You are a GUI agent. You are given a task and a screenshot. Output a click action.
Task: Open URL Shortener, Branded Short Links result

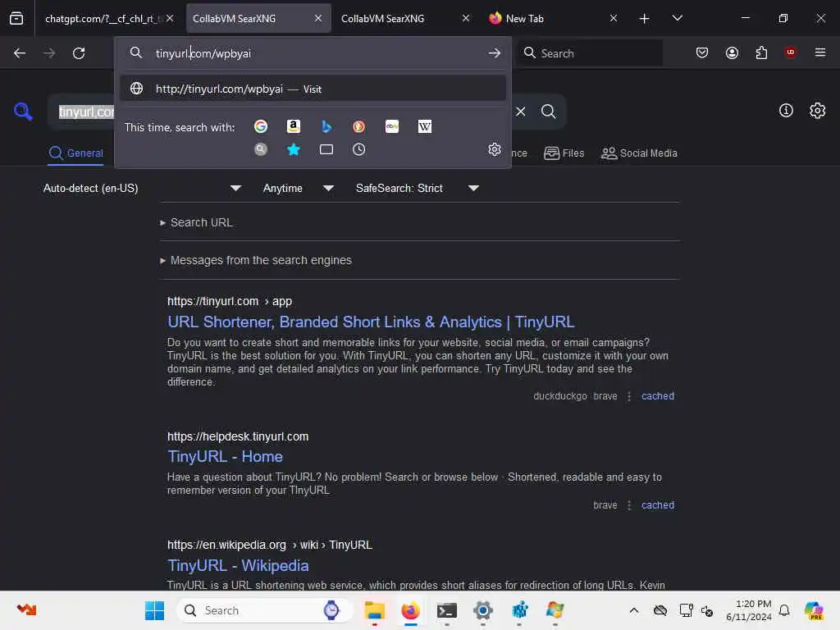[371, 322]
